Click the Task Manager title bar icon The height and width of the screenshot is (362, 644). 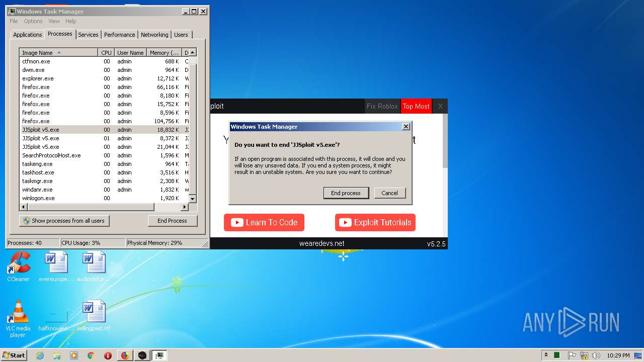tap(12, 11)
